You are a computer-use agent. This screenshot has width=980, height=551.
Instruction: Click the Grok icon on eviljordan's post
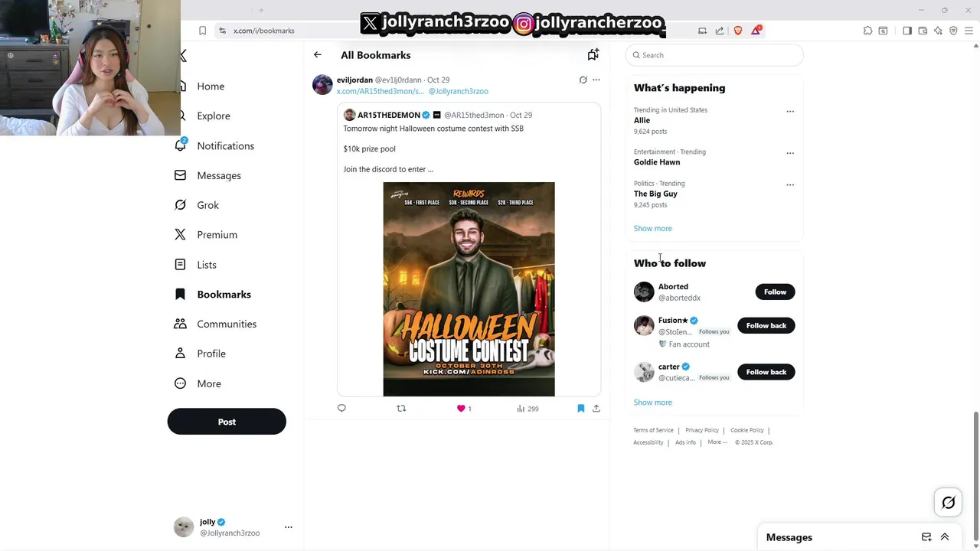583,80
